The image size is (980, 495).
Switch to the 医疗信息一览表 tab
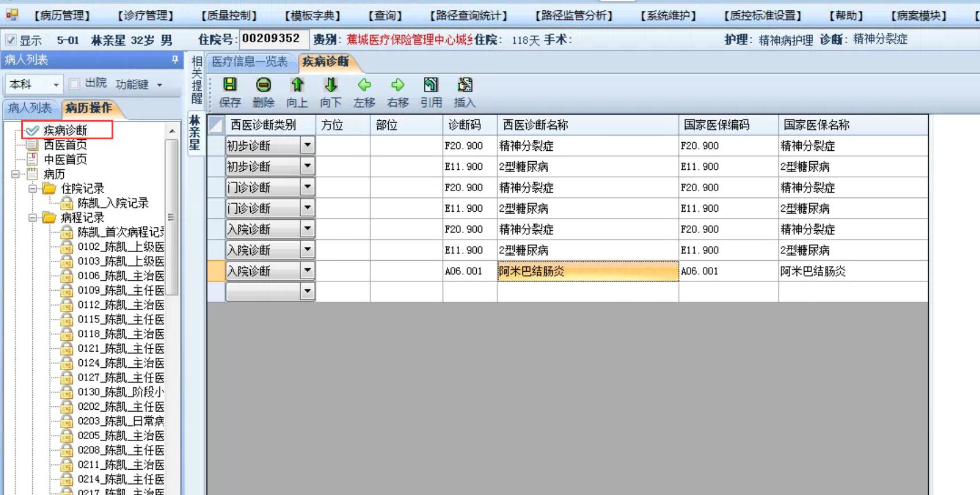tap(250, 62)
